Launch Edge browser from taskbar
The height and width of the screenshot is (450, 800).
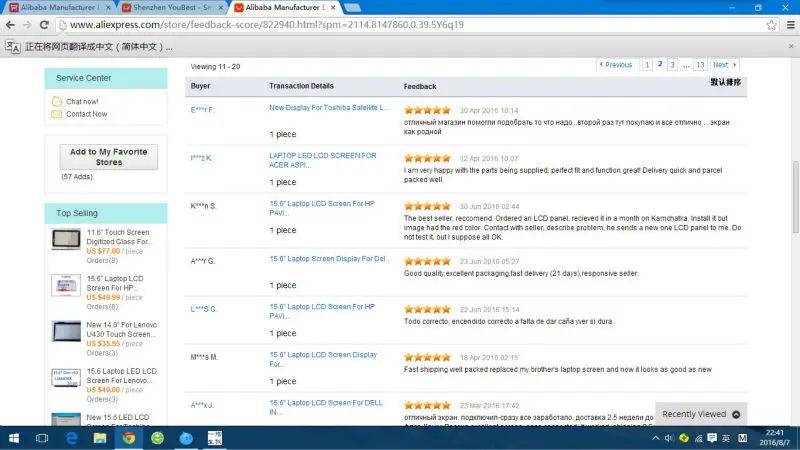71,438
